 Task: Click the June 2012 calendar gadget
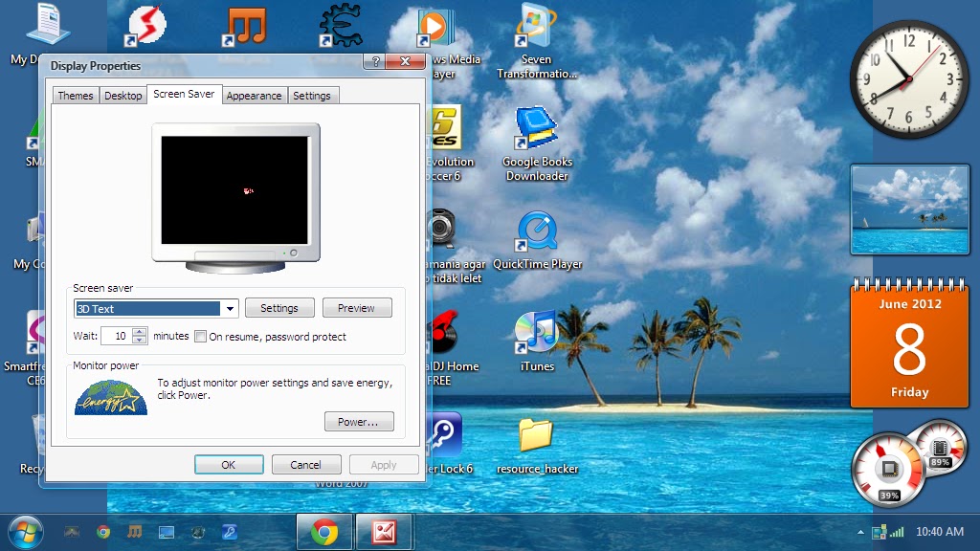[909, 342]
